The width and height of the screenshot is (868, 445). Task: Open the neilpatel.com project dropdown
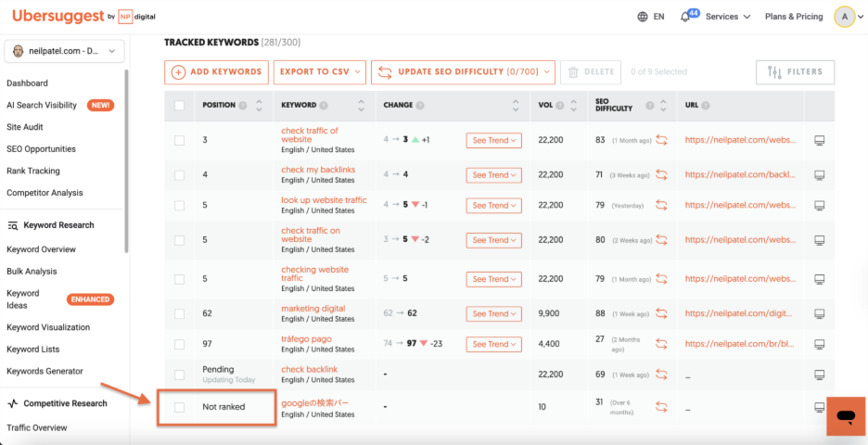64,51
